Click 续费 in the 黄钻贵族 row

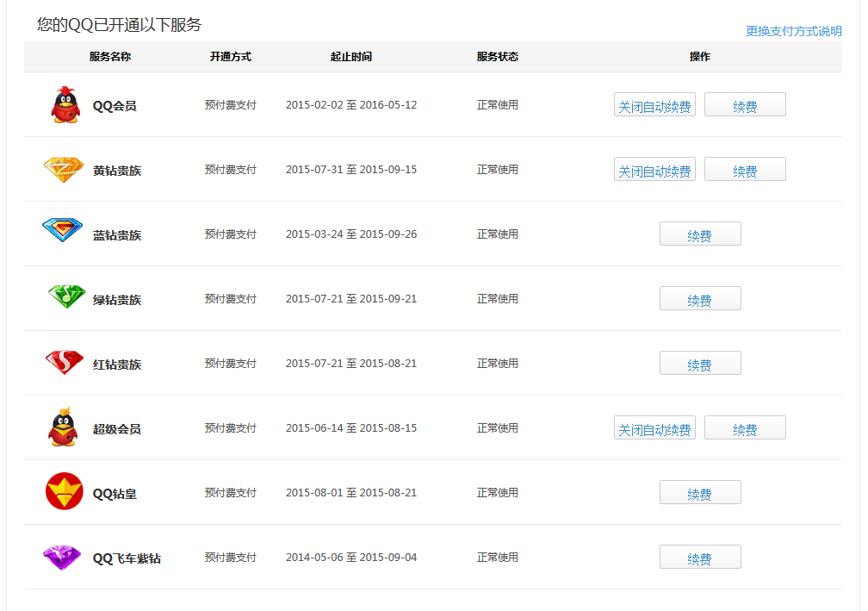point(745,169)
